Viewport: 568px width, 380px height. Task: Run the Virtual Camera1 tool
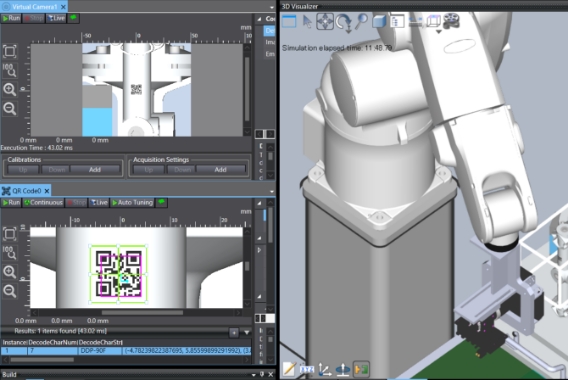pyautogui.click(x=11, y=18)
